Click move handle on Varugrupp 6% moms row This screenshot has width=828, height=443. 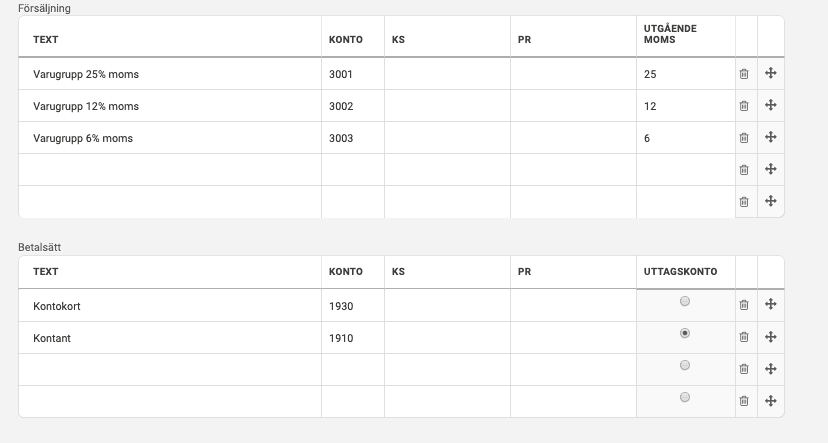(770, 137)
